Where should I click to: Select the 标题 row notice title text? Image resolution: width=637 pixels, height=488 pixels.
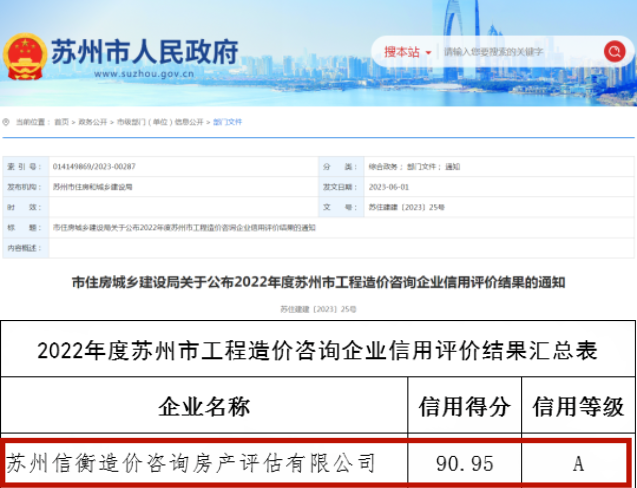point(184,228)
